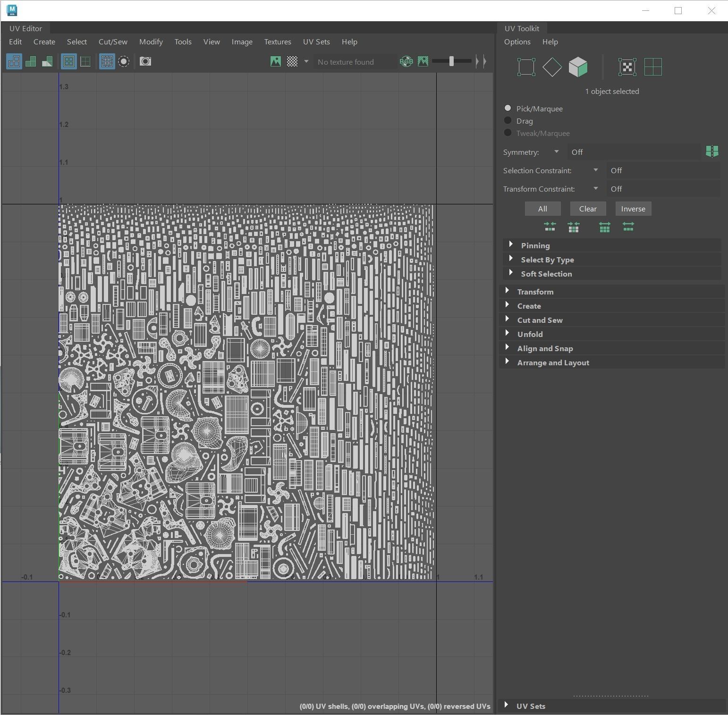Select the Tweak/Marquee radio button

click(x=508, y=133)
